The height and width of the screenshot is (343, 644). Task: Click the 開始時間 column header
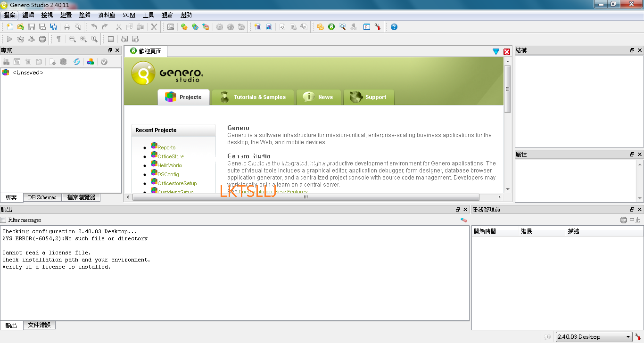coord(495,231)
